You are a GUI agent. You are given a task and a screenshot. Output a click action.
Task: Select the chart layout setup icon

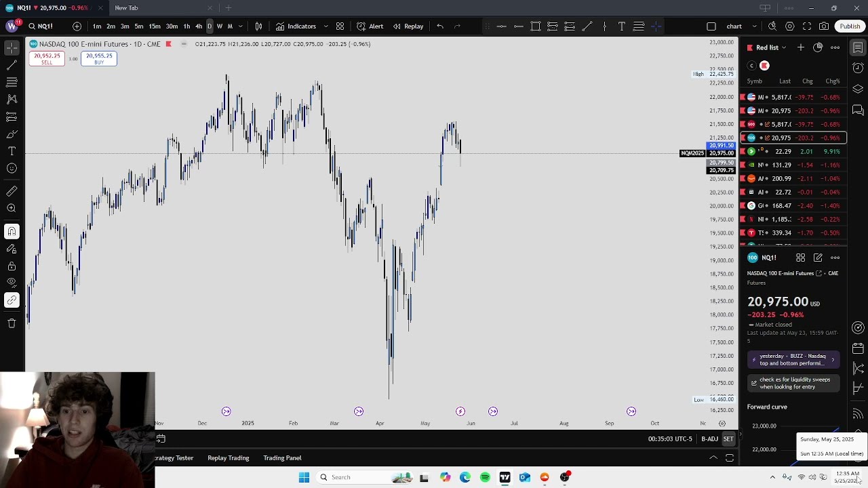(x=711, y=26)
